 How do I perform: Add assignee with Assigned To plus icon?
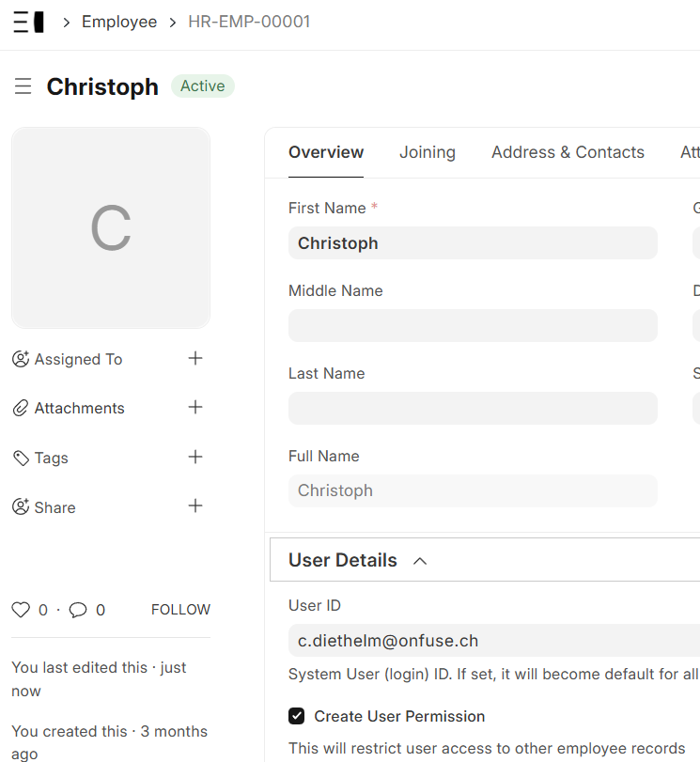click(x=195, y=358)
